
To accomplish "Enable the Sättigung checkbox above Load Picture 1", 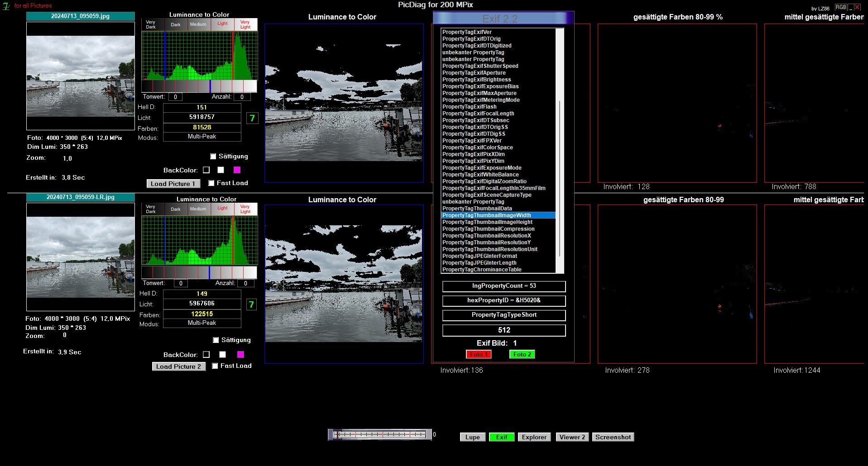I will 213,157.
